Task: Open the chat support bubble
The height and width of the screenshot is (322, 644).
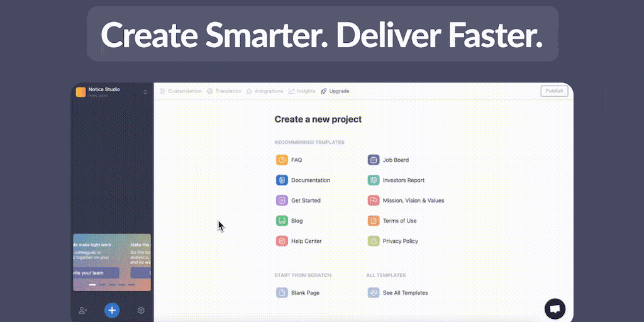Action: coord(555,308)
